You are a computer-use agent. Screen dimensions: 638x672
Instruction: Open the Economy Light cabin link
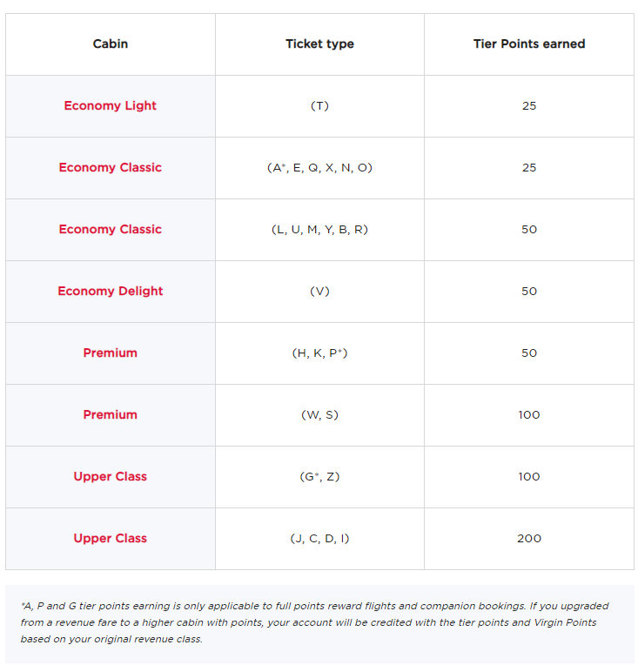[111, 106]
